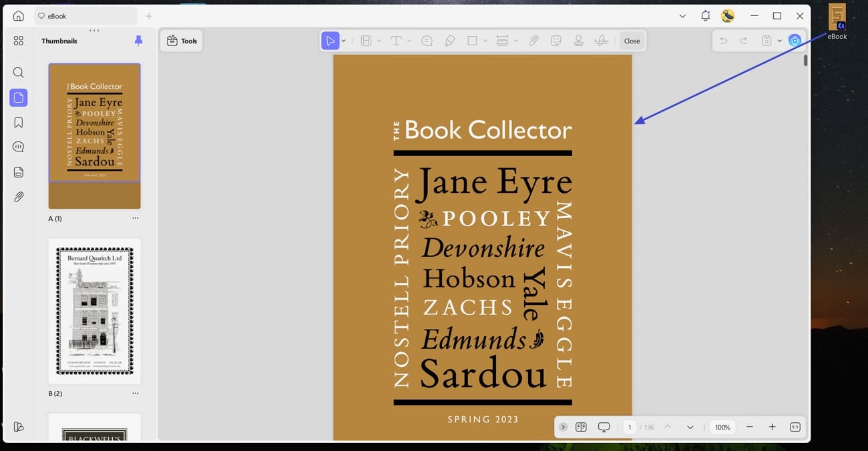Open more options for thumbnail A (1)

click(x=136, y=218)
